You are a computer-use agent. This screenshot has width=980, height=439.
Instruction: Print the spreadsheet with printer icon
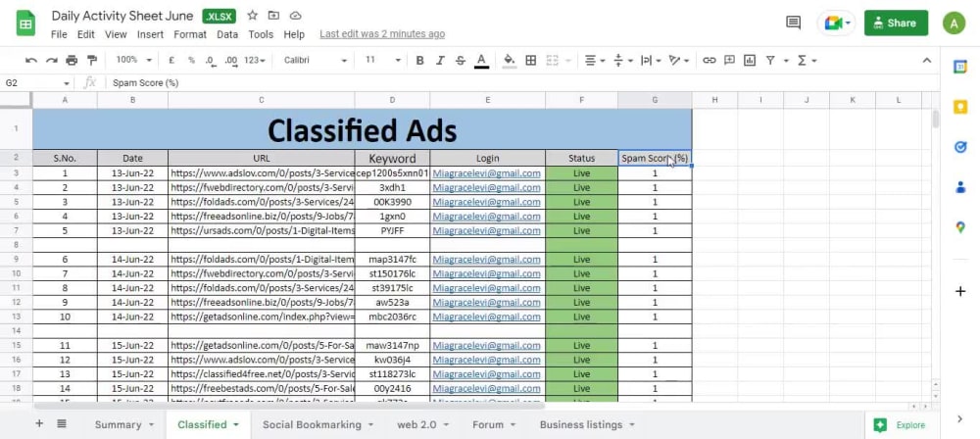coord(72,61)
